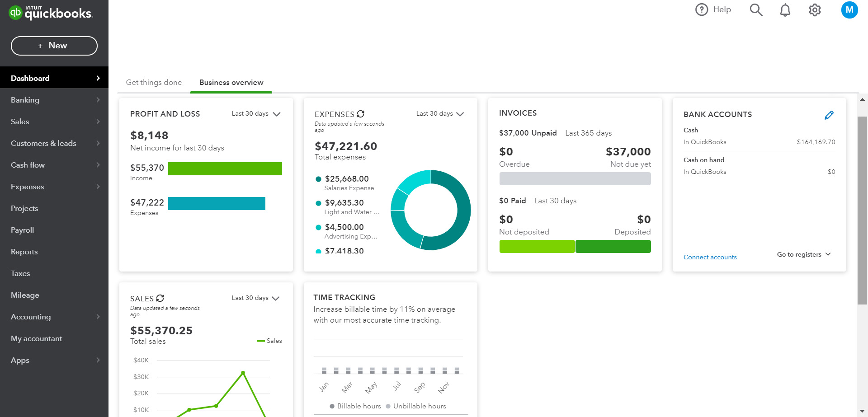Click the dark green Deposited bar
Image resolution: width=868 pixels, height=417 pixels.
coord(613,246)
